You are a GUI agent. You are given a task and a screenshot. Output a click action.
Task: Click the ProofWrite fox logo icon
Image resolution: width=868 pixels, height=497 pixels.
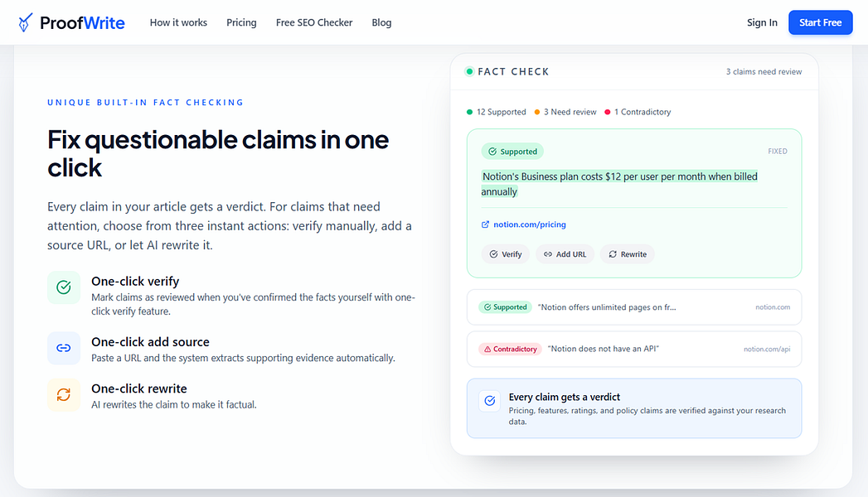coord(26,22)
